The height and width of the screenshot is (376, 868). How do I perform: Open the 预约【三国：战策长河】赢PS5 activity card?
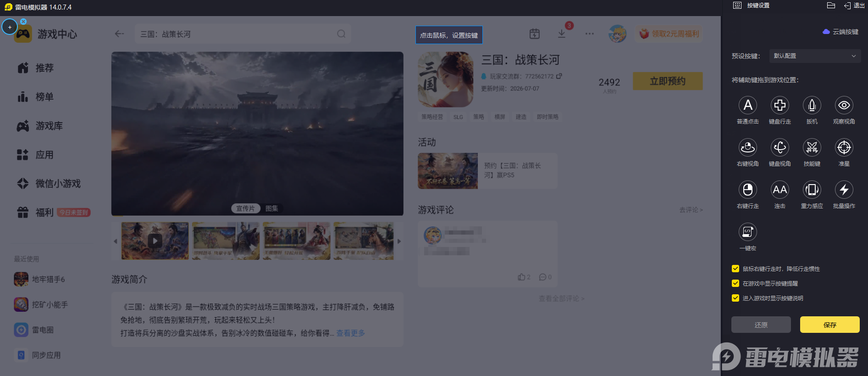pos(487,171)
